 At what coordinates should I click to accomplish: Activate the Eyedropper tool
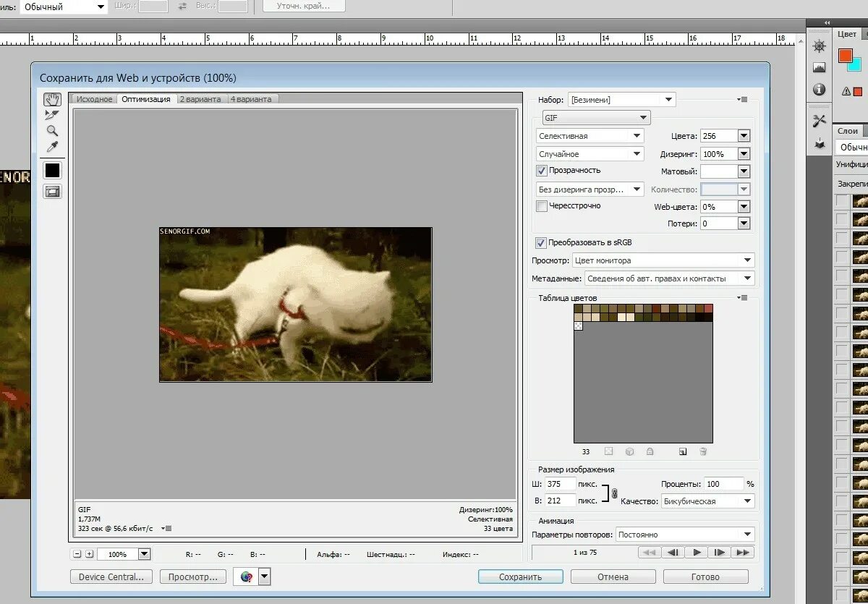(x=52, y=147)
